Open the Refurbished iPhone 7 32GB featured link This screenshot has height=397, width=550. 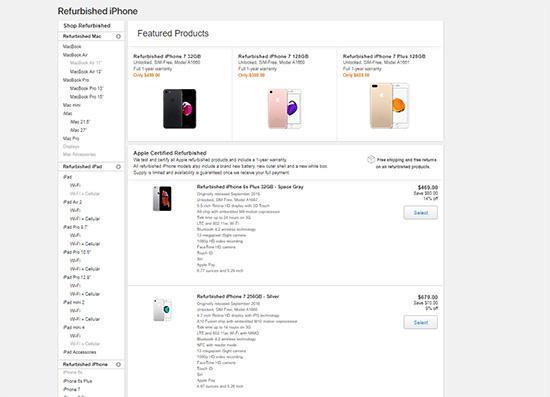pyautogui.click(x=167, y=56)
